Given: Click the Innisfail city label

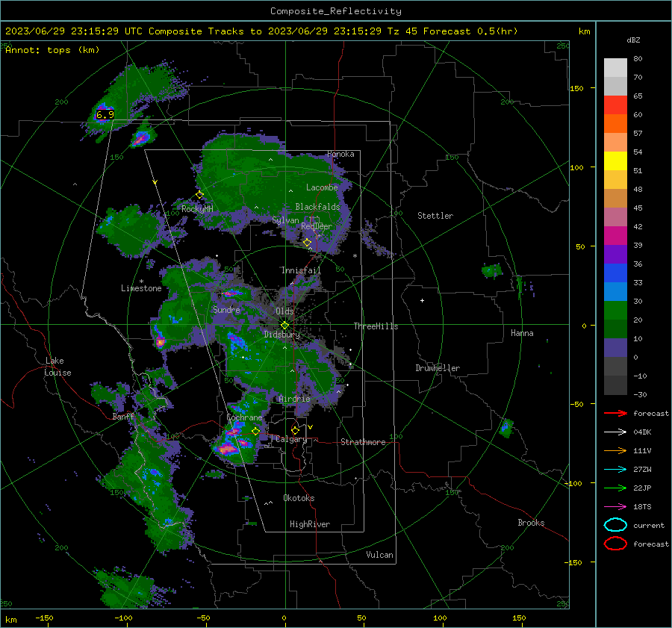Looking at the screenshot, I should point(301,270).
